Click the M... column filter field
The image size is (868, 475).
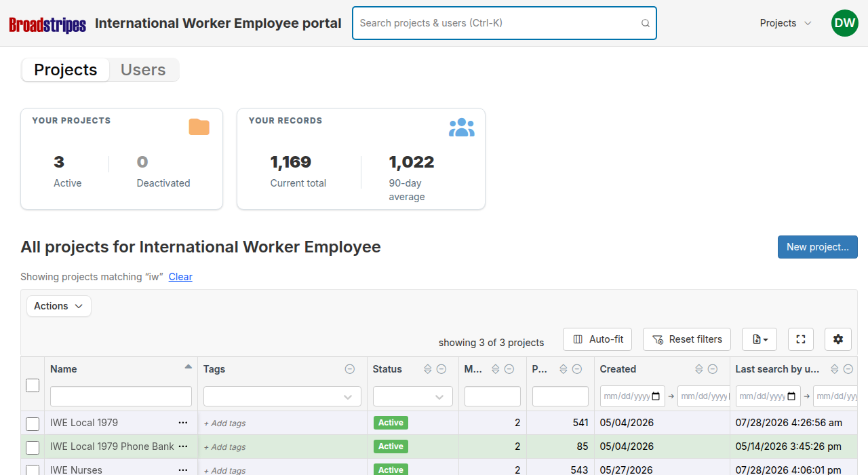coord(492,396)
